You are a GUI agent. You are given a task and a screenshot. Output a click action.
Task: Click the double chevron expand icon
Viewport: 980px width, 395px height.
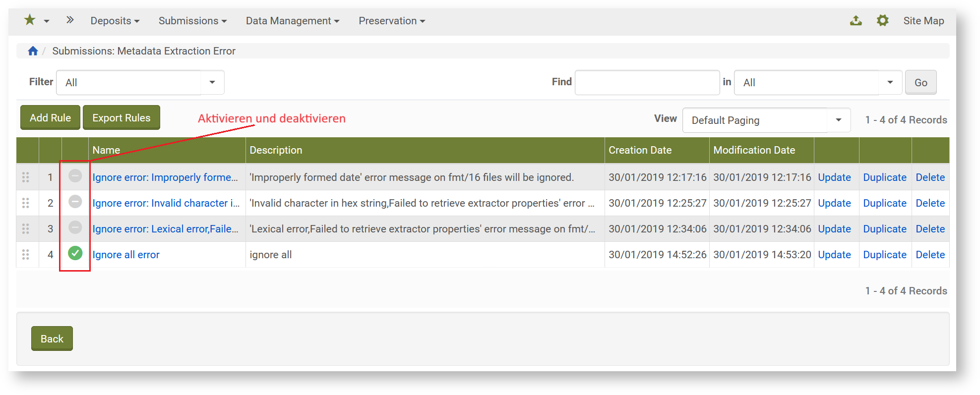[x=70, y=20]
